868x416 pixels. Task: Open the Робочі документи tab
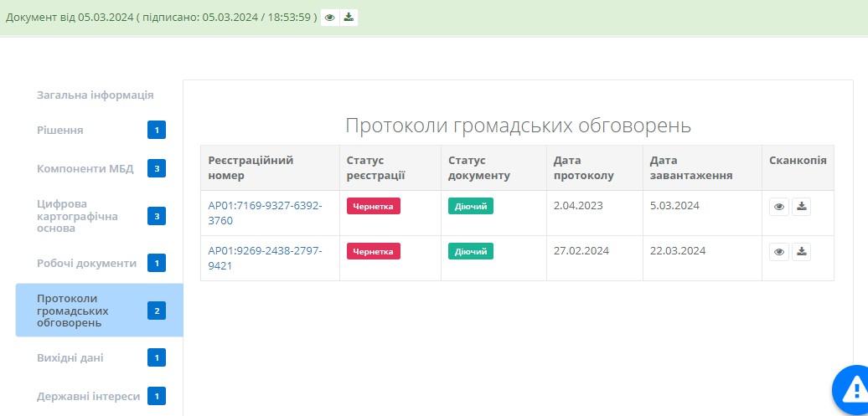[x=86, y=263]
